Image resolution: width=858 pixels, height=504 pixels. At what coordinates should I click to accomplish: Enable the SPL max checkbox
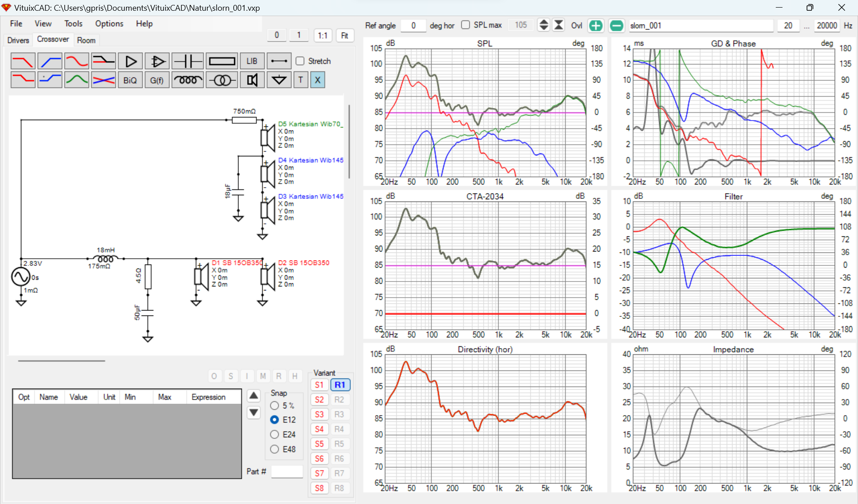click(x=466, y=25)
